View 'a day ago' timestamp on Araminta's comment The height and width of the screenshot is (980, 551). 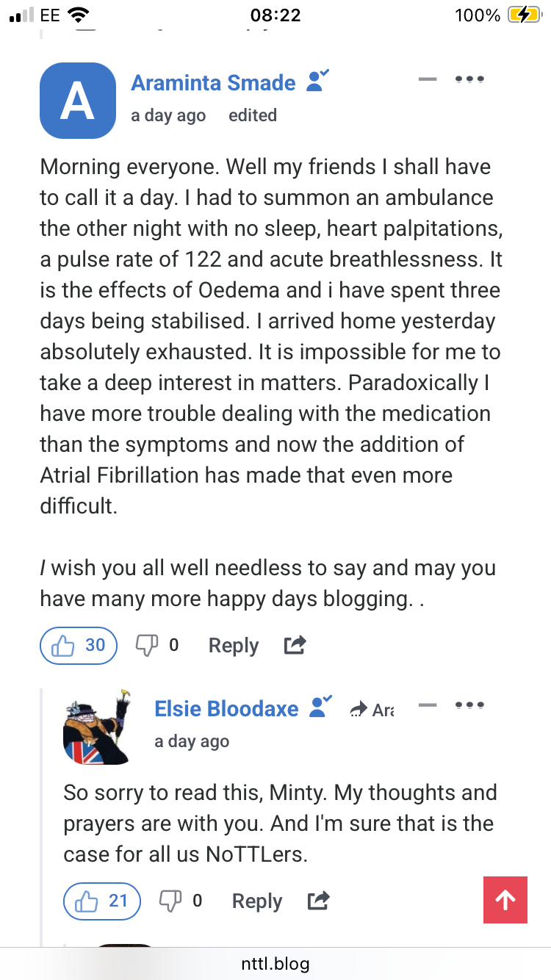pos(168,115)
